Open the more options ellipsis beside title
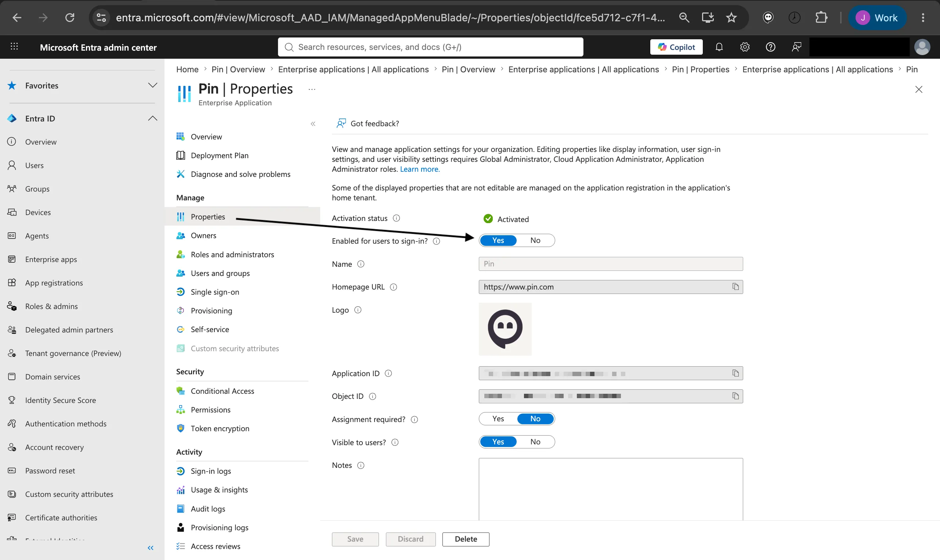 [x=312, y=90]
